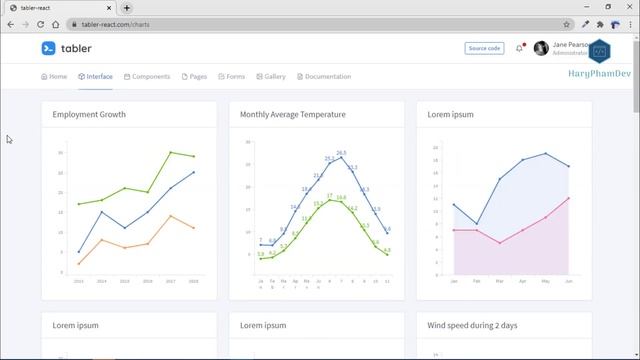
Task: Open the Forms menu item
Action: pos(231,76)
